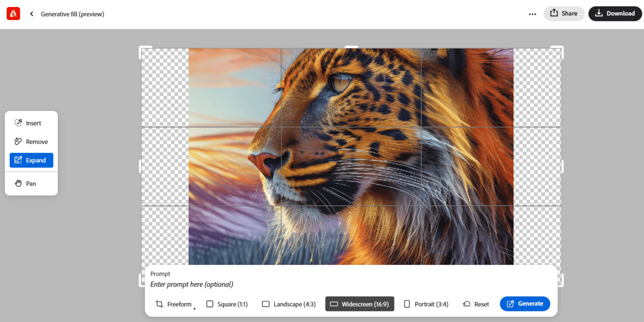
Task: Choose the Landscape (4:3) aspect ratio
Action: click(289, 304)
